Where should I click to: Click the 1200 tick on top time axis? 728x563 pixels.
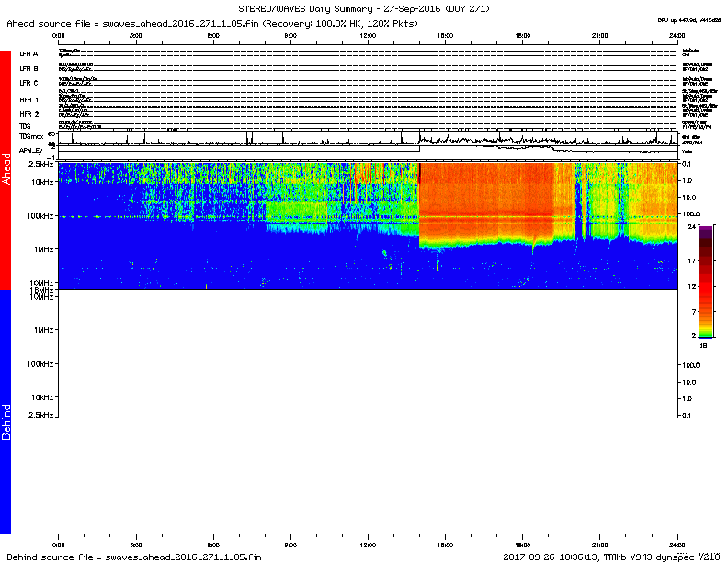pyautogui.click(x=368, y=33)
